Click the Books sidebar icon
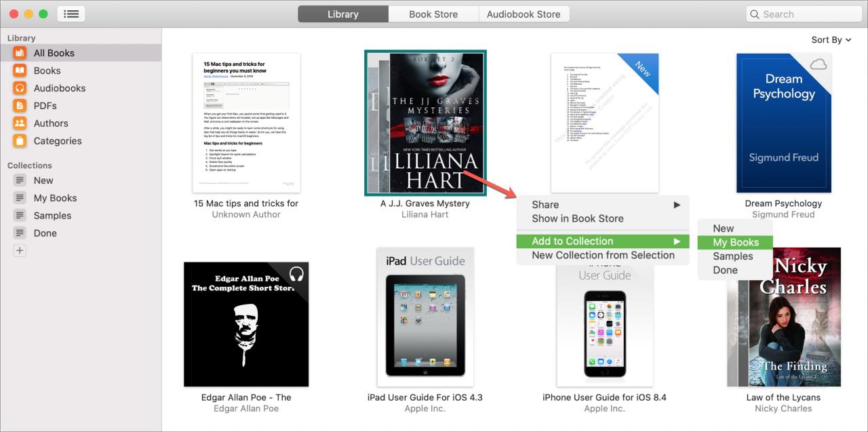The height and width of the screenshot is (432, 868). coord(20,71)
